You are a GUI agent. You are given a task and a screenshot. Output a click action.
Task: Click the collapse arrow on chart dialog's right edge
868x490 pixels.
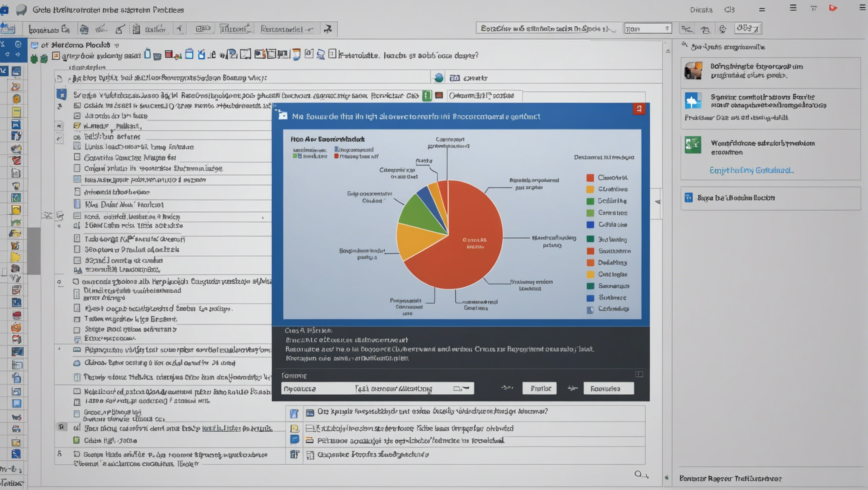point(657,202)
